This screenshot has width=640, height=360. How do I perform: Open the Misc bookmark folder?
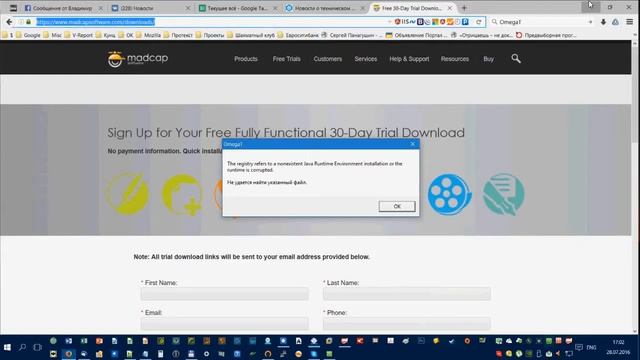coord(53,36)
